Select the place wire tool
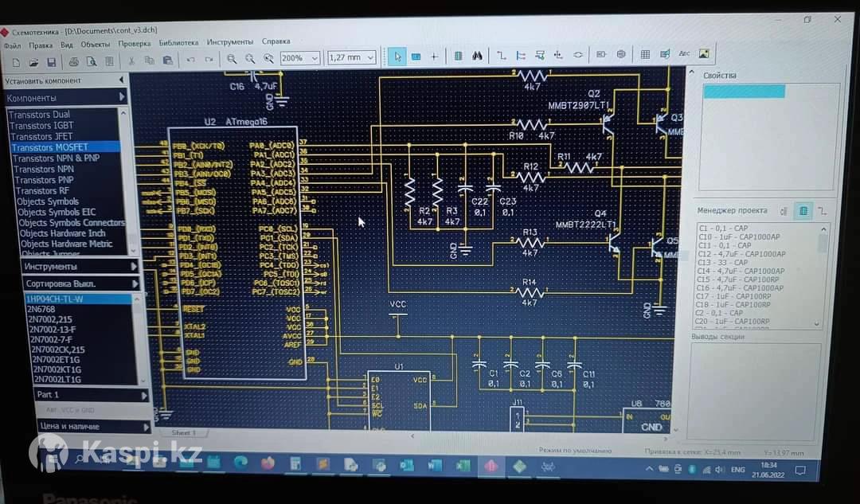This screenshot has height=504, width=860. point(501,55)
